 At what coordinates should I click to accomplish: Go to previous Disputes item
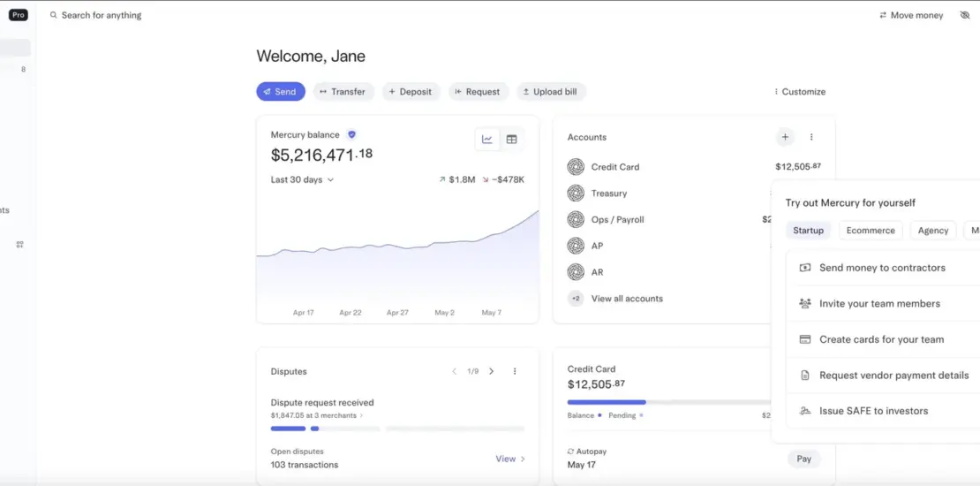click(x=455, y=371)
